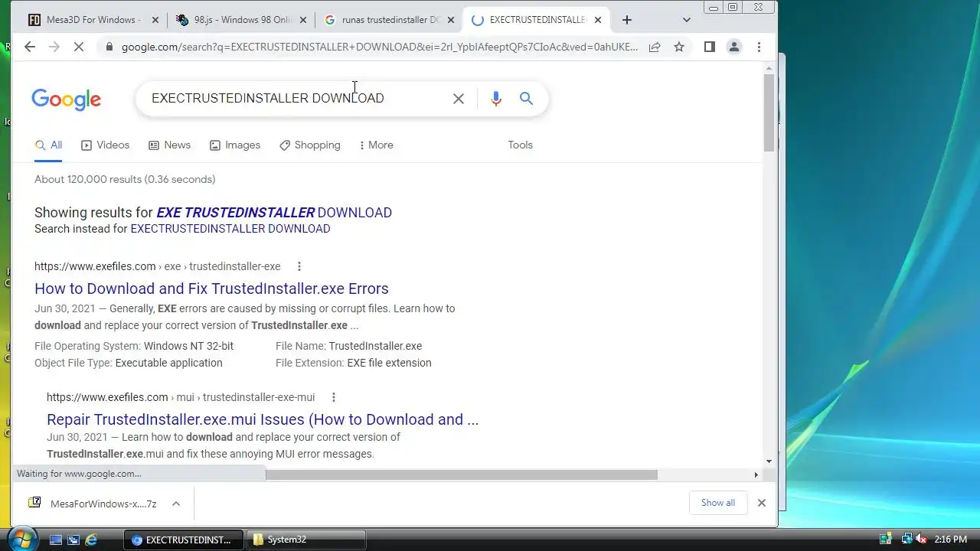Select the All results filter
This screenshot has width=980, height=551.
[48, 145]
